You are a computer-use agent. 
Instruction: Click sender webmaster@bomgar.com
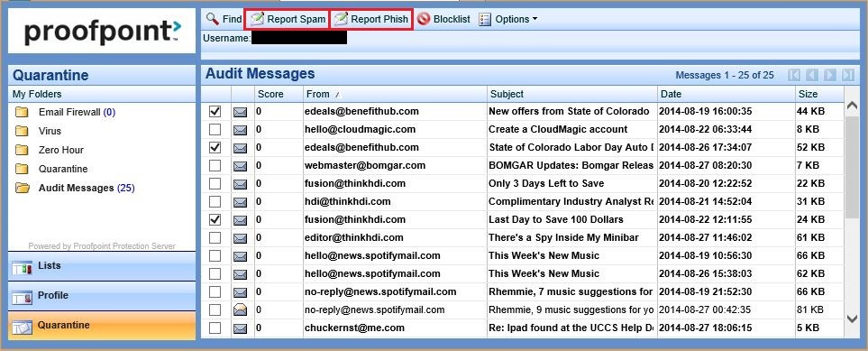point(365,165)
